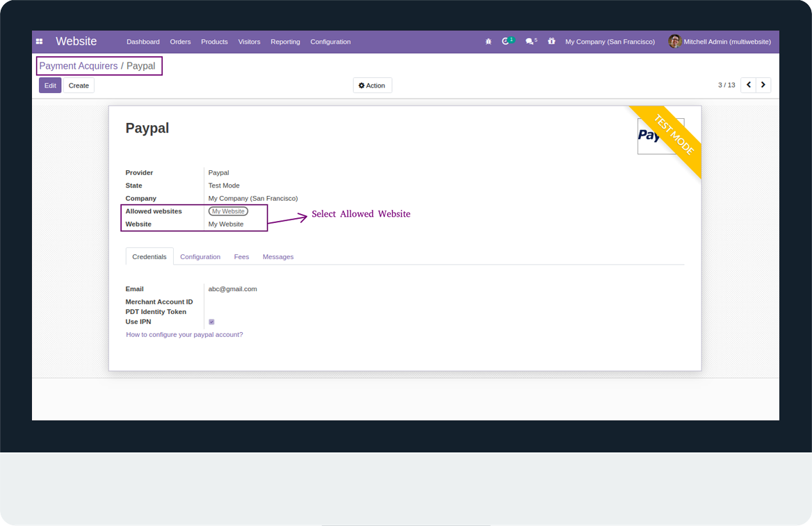
Task: Open the activities clock icon
Action: [507, 41]
